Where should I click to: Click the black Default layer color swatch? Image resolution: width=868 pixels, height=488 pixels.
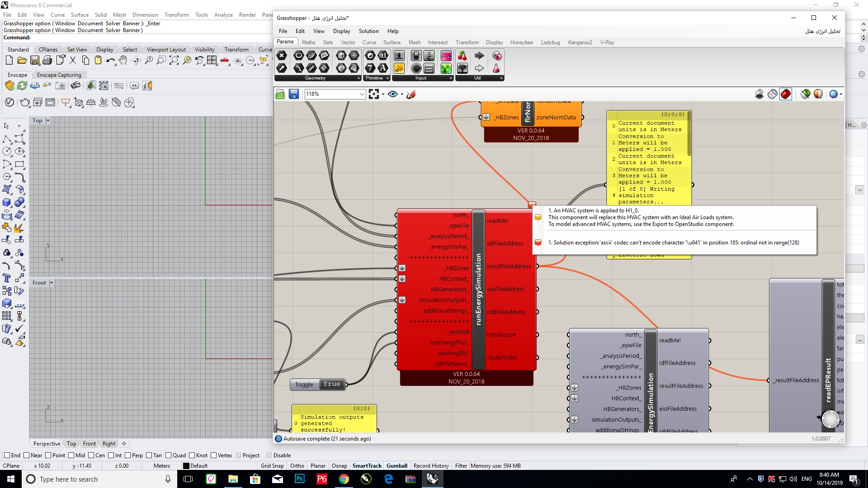pos(186,466)
